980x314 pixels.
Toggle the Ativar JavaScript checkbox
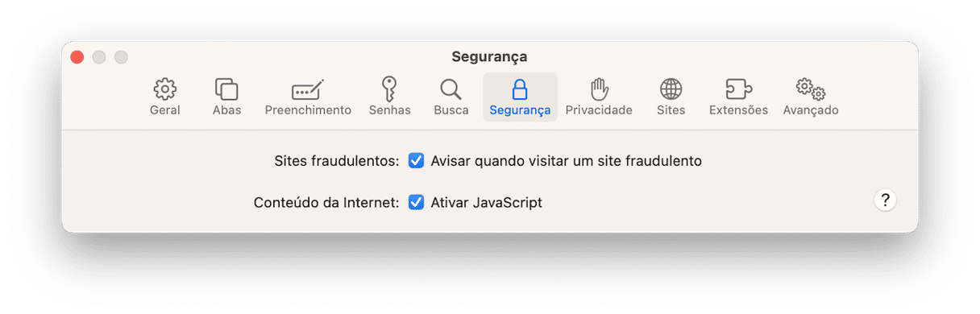click(416, 203)
